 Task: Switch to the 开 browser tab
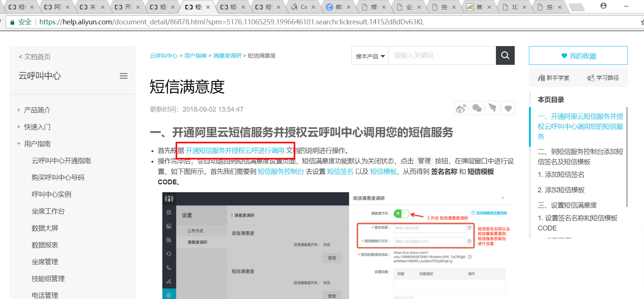coord(127,7)
